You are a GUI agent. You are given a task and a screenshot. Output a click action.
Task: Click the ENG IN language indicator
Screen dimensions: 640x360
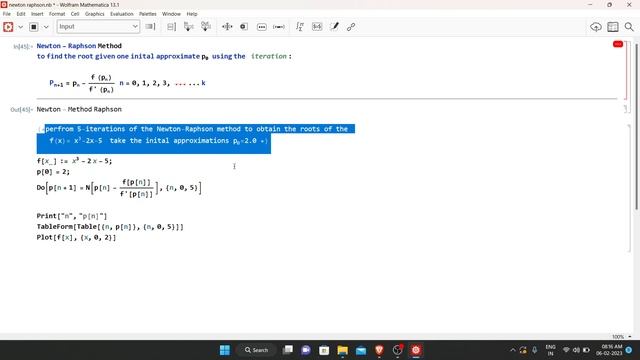551,350
